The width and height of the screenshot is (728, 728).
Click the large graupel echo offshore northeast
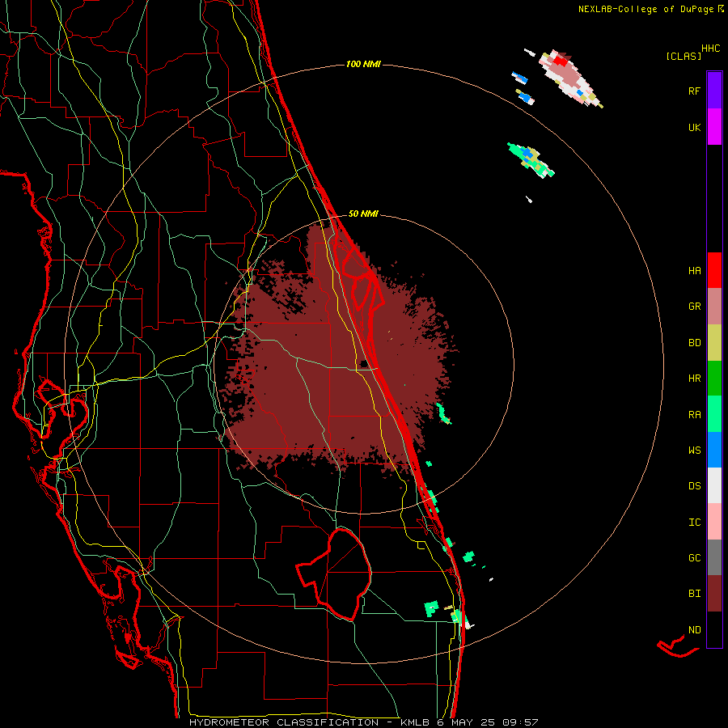(570, 78)
